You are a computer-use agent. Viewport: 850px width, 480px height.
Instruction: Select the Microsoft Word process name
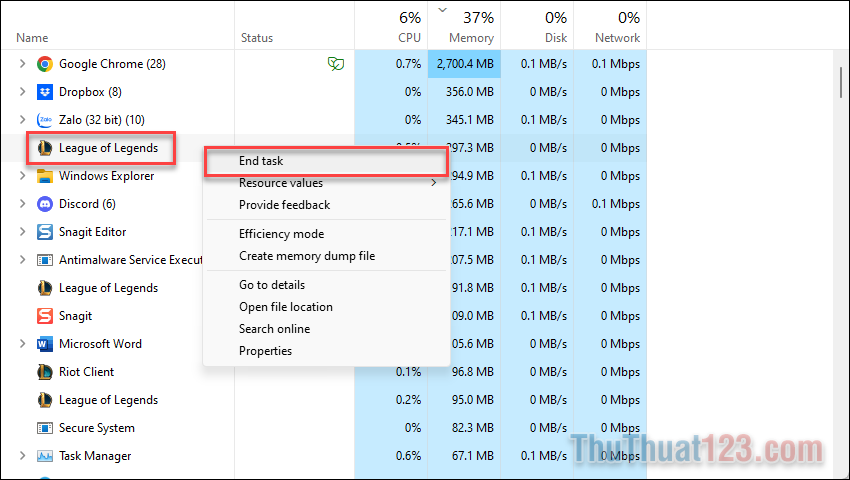click(100, 344)
